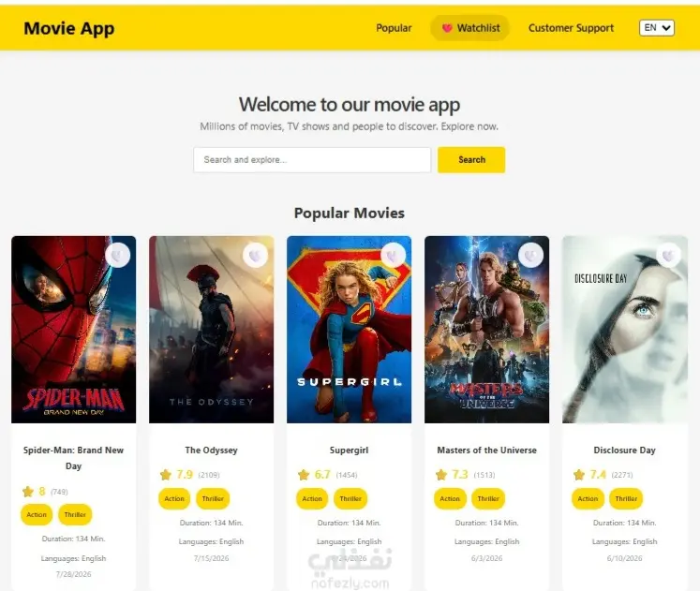700x591 pixels.
Task: Toggle watchlist heart on The Odyssey poster
Action: (x=256, y=256)
